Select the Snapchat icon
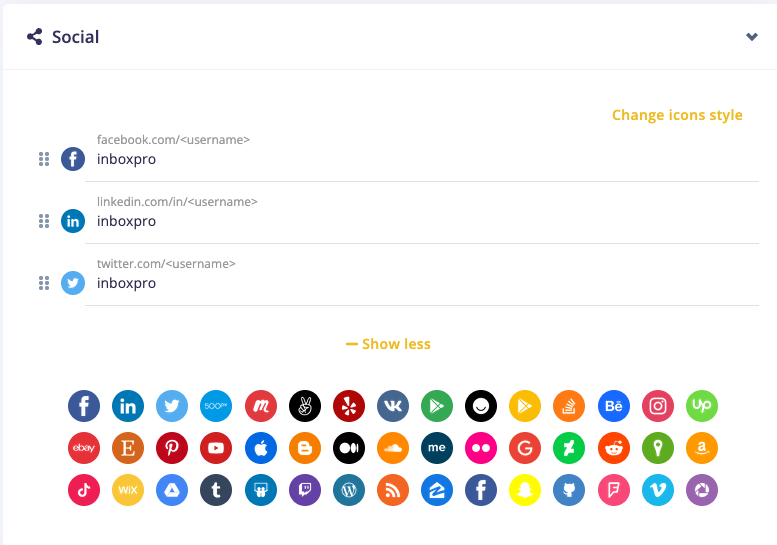 tap(525, 490)
